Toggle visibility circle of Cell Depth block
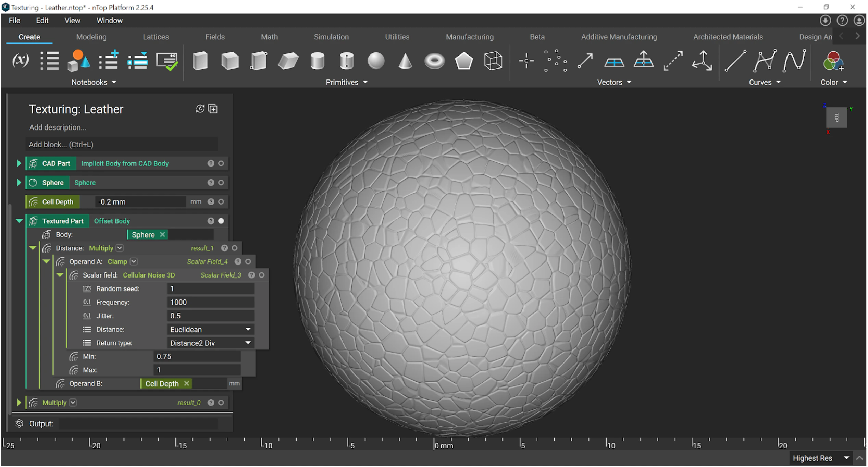 point(221,202)
